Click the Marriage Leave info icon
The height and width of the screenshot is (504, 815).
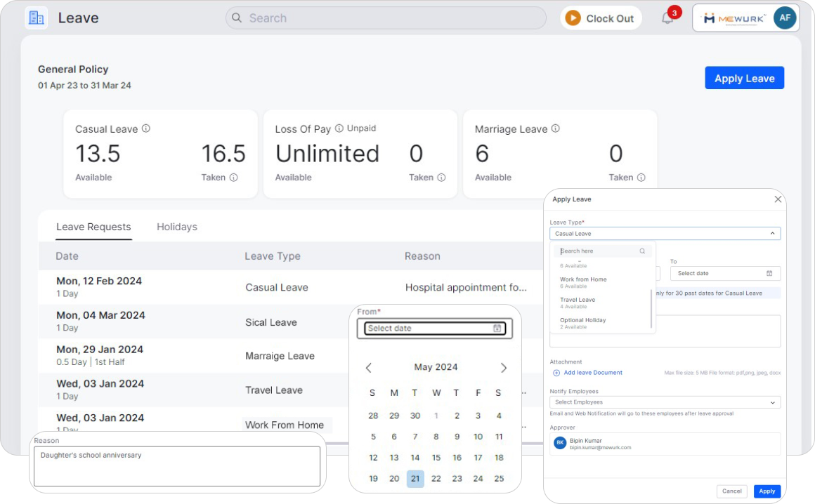(x=555, y=128)
